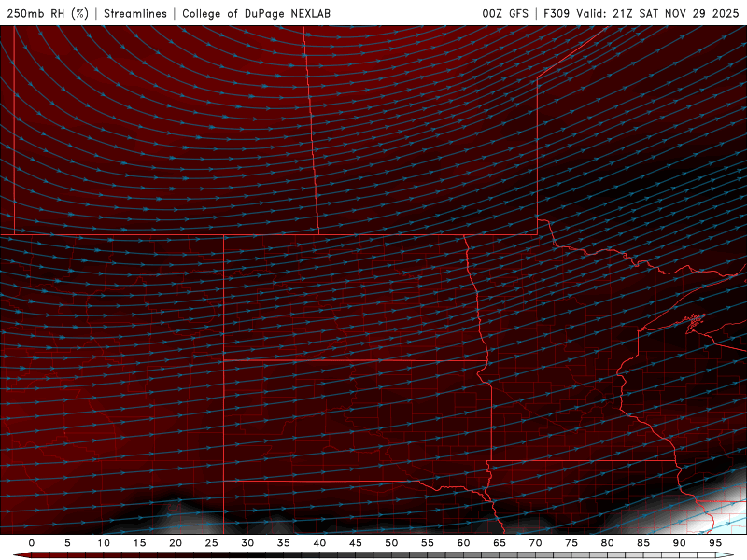Click the colorbar label '45'
This screenshot has height=560, width=747.
point(355,543)
